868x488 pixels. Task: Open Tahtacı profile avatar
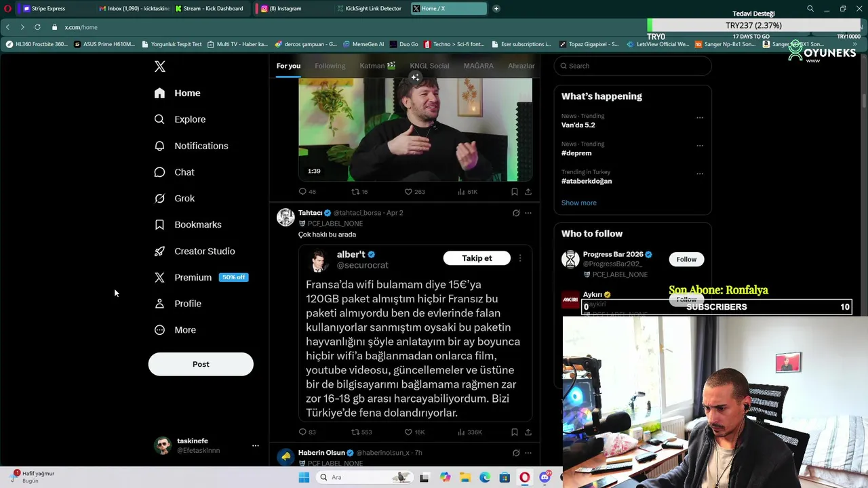pyautogui.click(x=285, y=217)
